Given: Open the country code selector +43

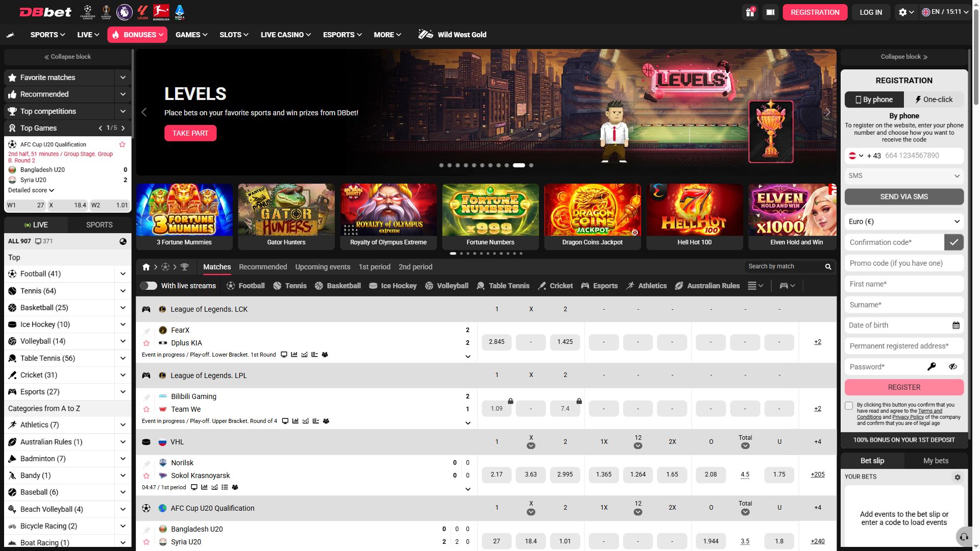Looking at the screenshot, I should [x=865, y=156].
